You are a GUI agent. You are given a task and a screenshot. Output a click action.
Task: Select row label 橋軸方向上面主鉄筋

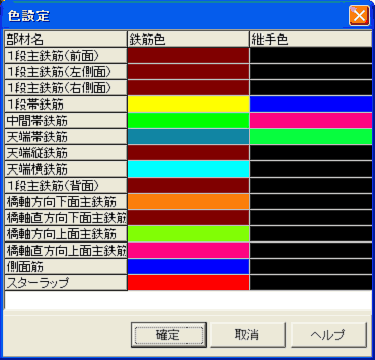tap(66, 234)
